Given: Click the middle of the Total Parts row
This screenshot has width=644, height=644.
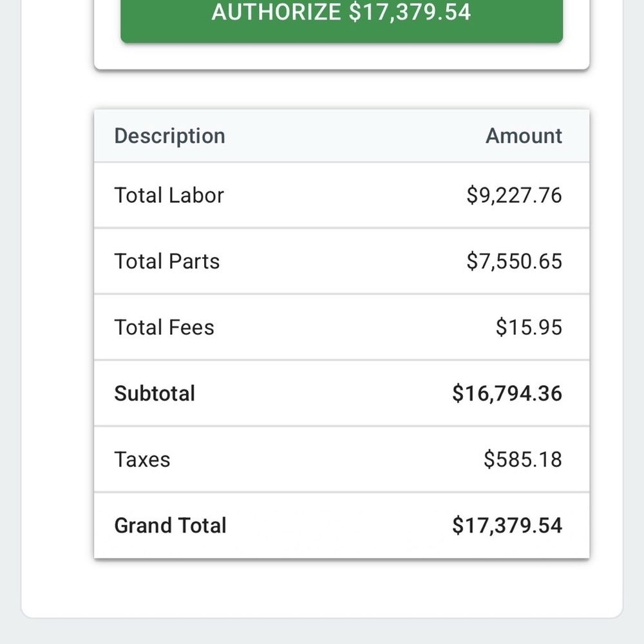Looking at the screenshot, I should click(342, 261).
